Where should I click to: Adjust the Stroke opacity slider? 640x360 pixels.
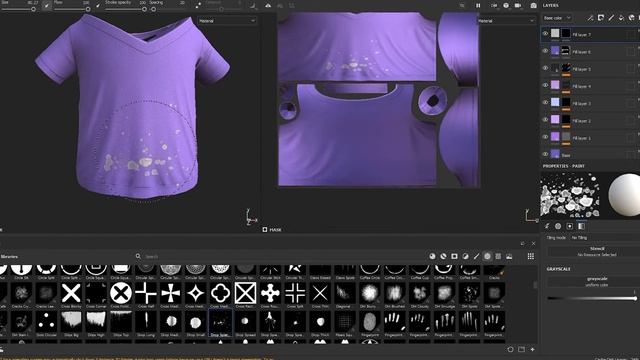click(126, 9)
